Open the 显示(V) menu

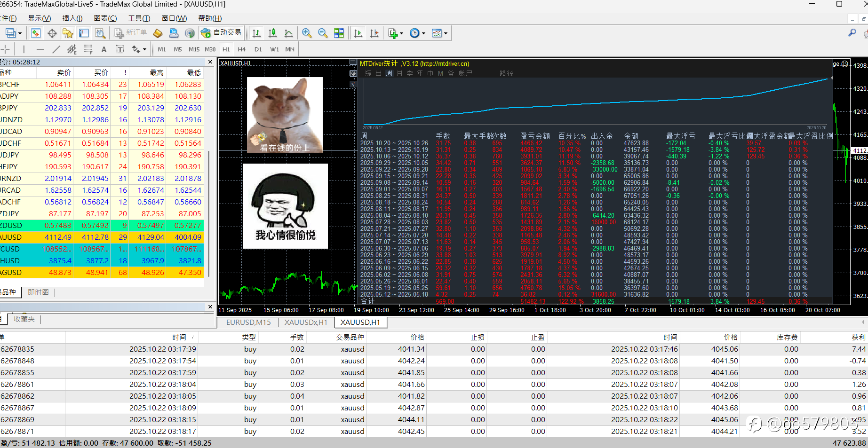40,18
